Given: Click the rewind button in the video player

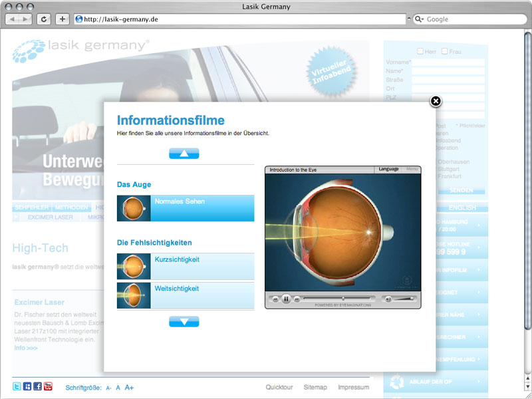Looking at the screenshot, I should tap(275, 299).
